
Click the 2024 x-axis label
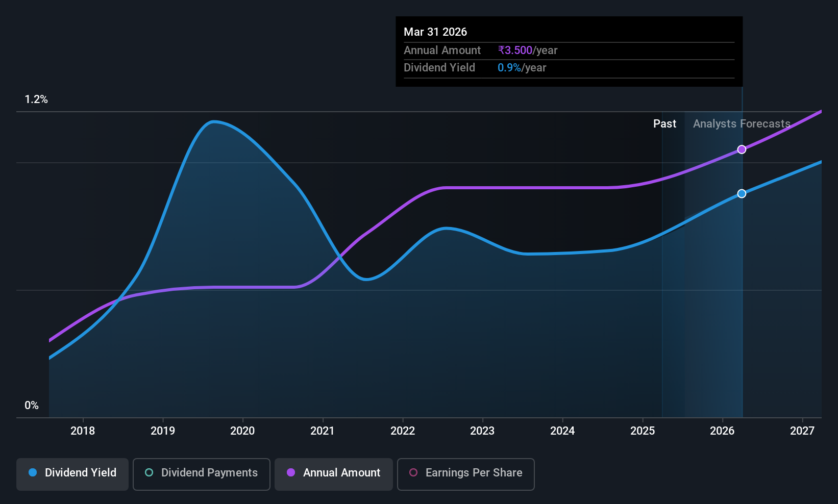click(x=562, y=431)
